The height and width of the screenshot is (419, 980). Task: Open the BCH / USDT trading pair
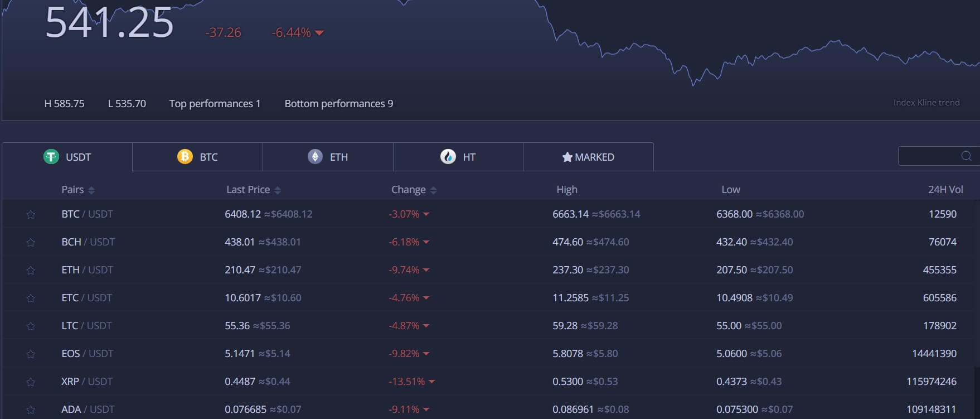[88, 242]
